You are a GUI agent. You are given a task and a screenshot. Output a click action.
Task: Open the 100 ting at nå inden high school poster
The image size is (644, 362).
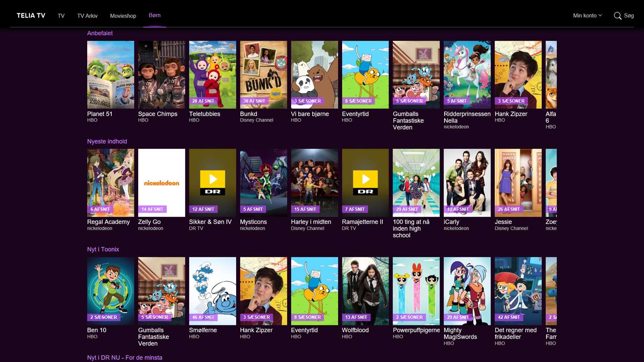[x=416, y=183]
